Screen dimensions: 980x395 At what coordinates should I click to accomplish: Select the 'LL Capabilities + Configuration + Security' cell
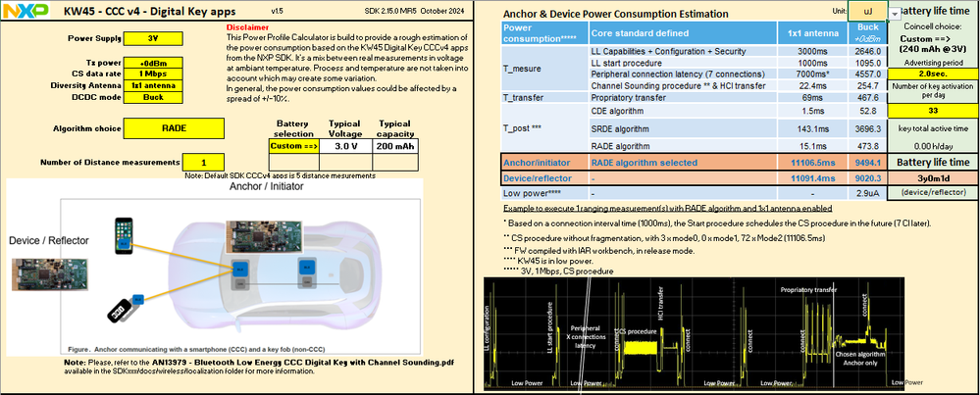click(x=683, y=51)
